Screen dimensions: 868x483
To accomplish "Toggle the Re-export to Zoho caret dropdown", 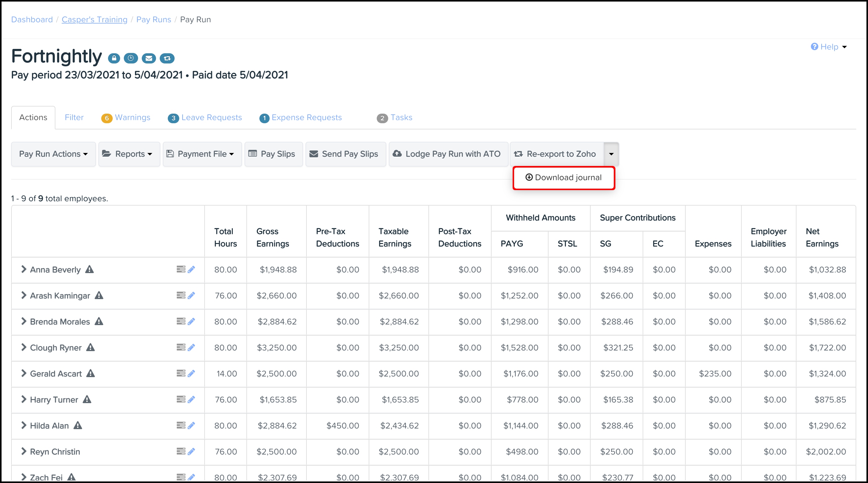I will pyautogui.click(x=611, y=154).
